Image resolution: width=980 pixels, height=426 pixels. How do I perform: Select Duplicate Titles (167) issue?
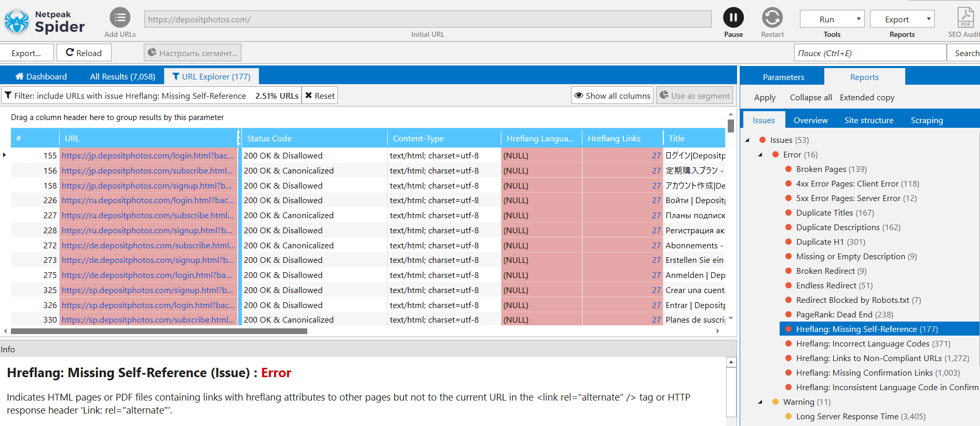[835, 212]
